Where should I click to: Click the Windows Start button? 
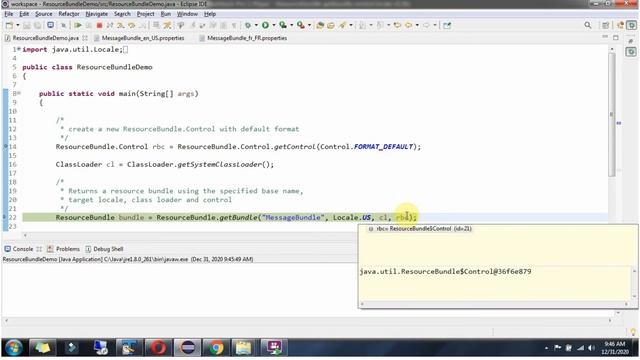(x=14, y=348)
